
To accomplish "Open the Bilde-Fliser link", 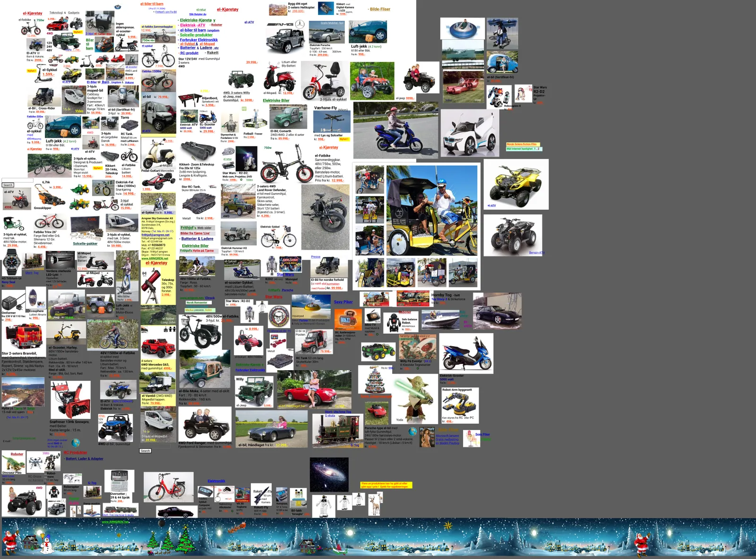I will pyautogui.click(x=380, y=9).
